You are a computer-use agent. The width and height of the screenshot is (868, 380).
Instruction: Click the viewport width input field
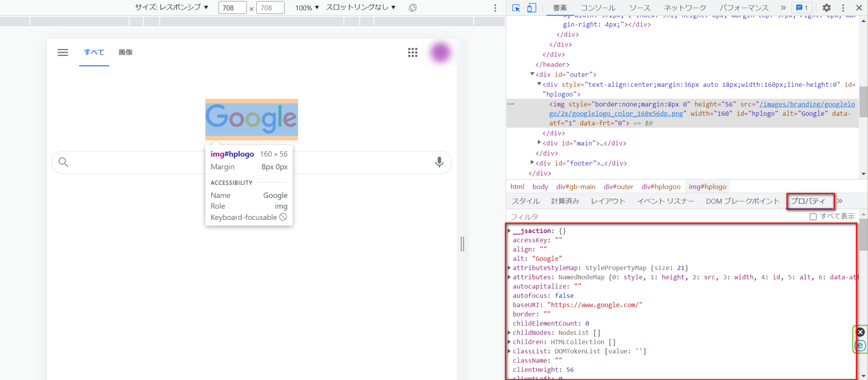point(232,8)
